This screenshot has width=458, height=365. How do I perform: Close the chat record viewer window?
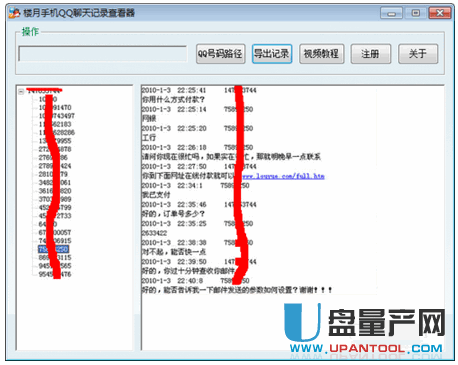point(440,13)
